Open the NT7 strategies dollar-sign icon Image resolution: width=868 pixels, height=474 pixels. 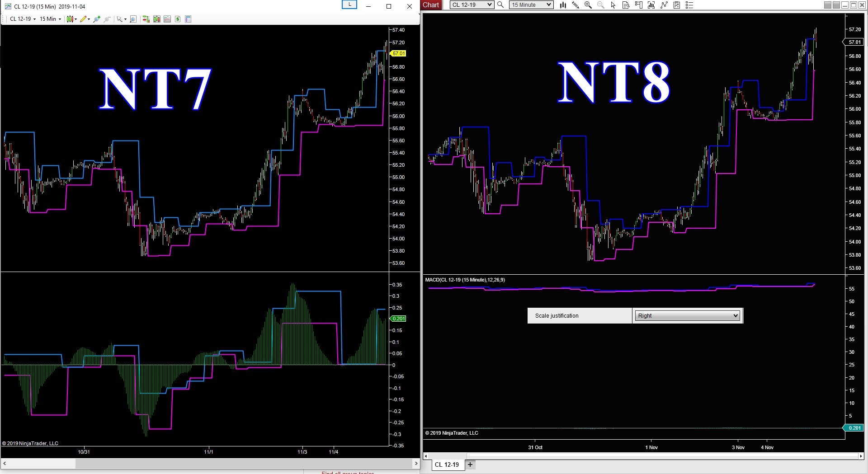tap(178, 19)
